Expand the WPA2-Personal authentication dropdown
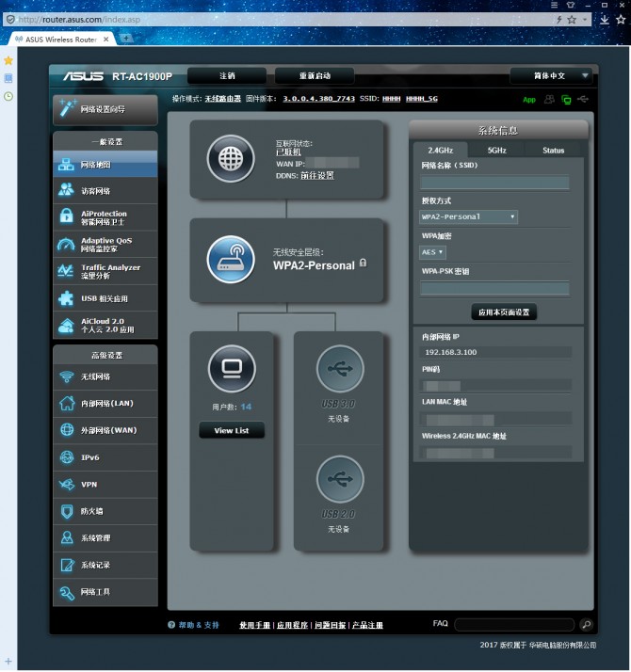This screenshot has width=631, height=672. [468, 216]
